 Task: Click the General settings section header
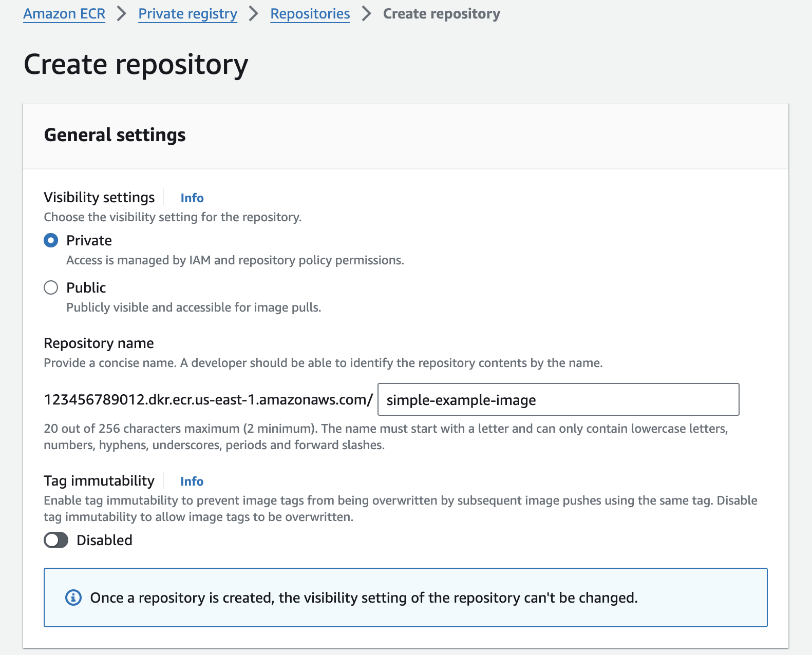coord(115,135)
